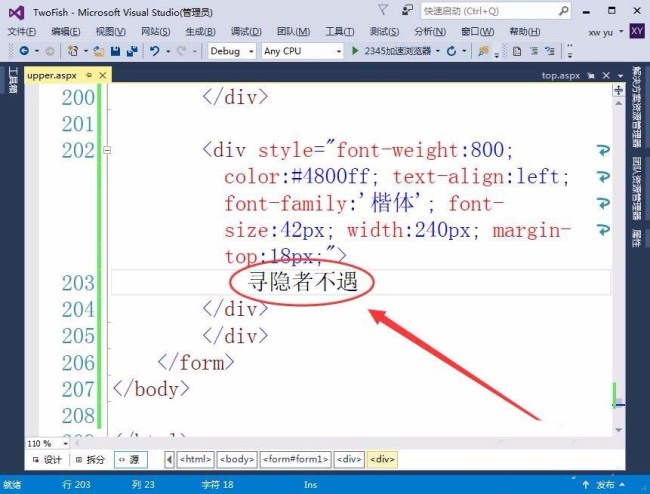Open the 110 % zoom dropdown
The width and height of the screenshot is (650, 494).
pos(48,444)
